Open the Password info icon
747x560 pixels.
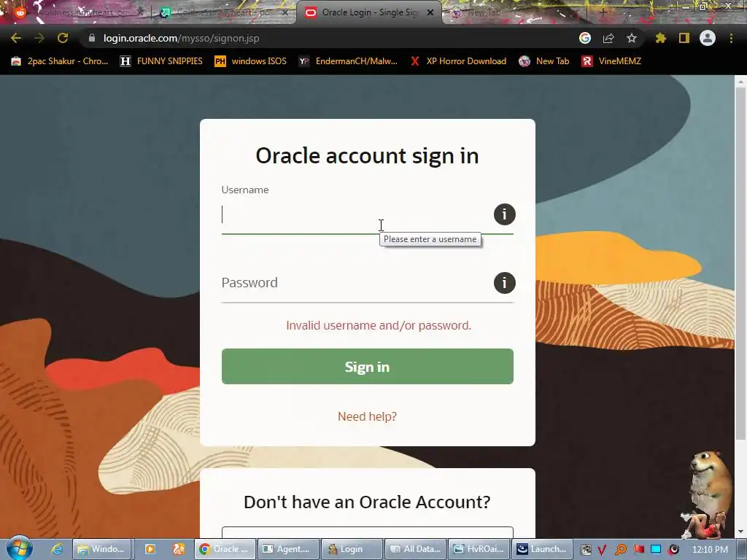click(x=505, y=283)
